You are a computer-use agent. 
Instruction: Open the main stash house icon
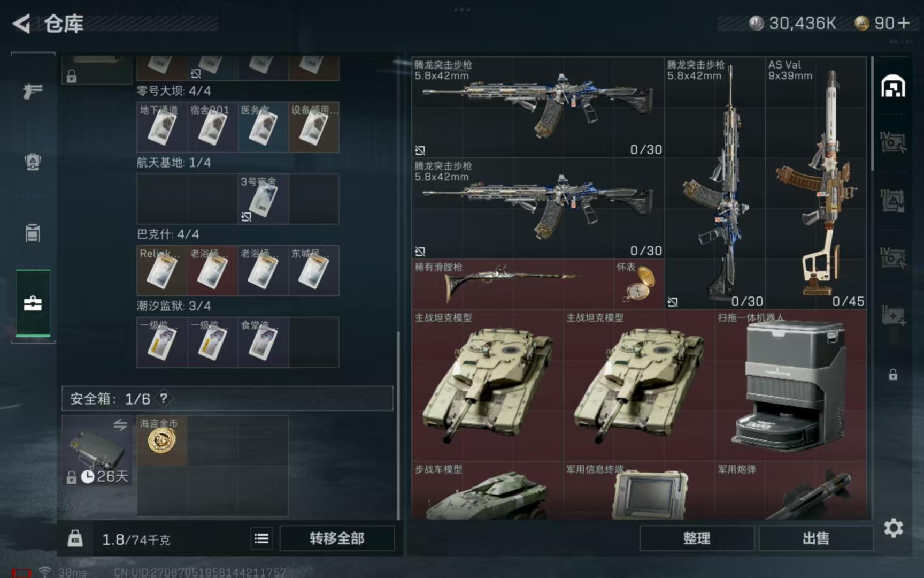click(x=893, y=87)
